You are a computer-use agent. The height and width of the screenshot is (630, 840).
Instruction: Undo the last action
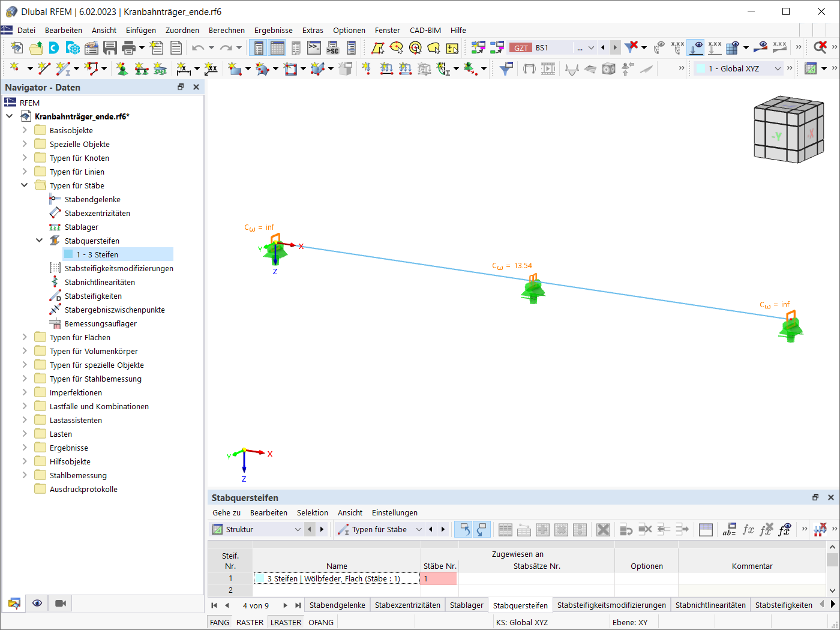pyautogui.click(x=198, y=48)
